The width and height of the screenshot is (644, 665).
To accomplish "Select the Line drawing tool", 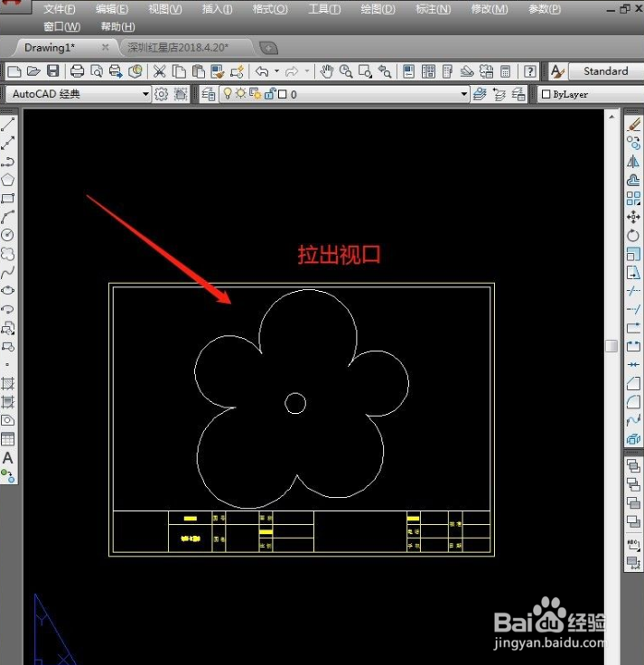I will pos(7,125).
